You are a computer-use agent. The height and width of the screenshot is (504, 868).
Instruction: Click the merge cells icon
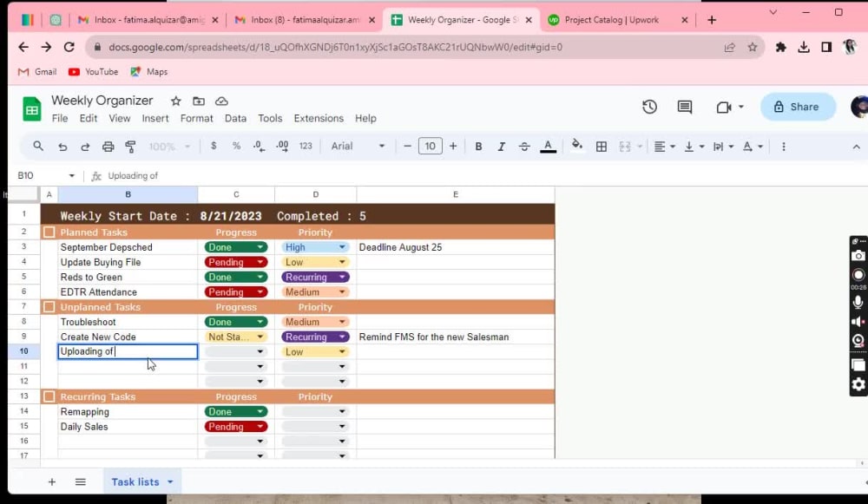(x=624, y=146)
